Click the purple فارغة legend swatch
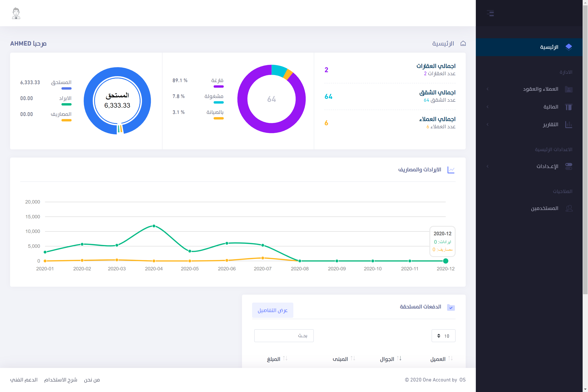The width and height of the screenshot is (588, 392). (x=218, y=86)
